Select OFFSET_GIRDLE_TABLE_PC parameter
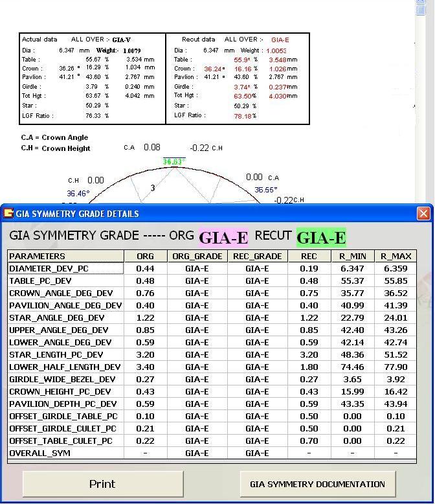This screenshot has height=504, width=435. pos(65,417)
